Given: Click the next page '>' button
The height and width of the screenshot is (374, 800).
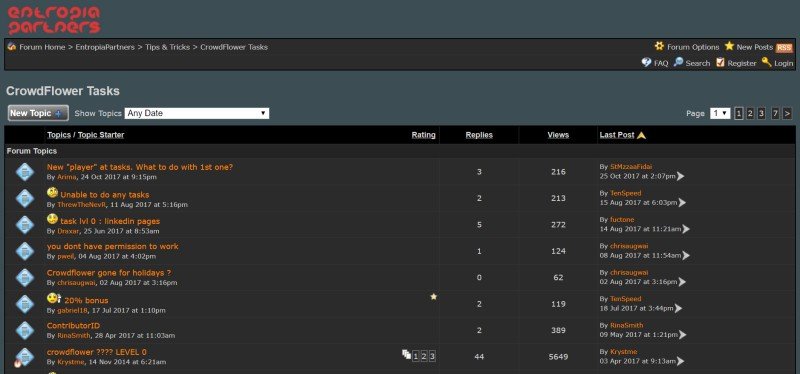Looking at the screenshot, I should pos(787,113).
